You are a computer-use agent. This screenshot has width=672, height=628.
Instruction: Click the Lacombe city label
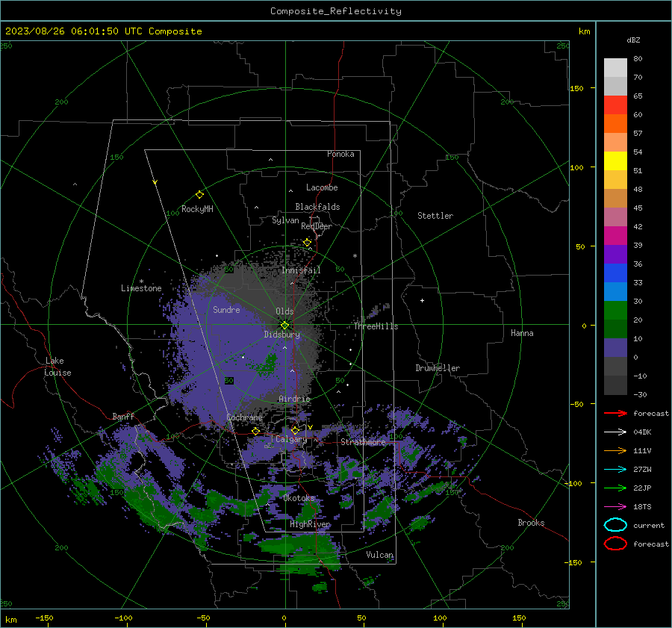click(x=322, y=187)
